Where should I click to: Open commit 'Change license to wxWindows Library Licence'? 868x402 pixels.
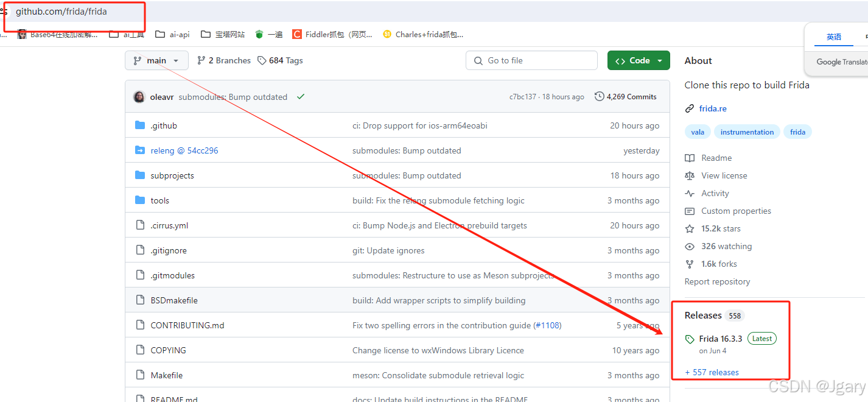click(438, 350)
